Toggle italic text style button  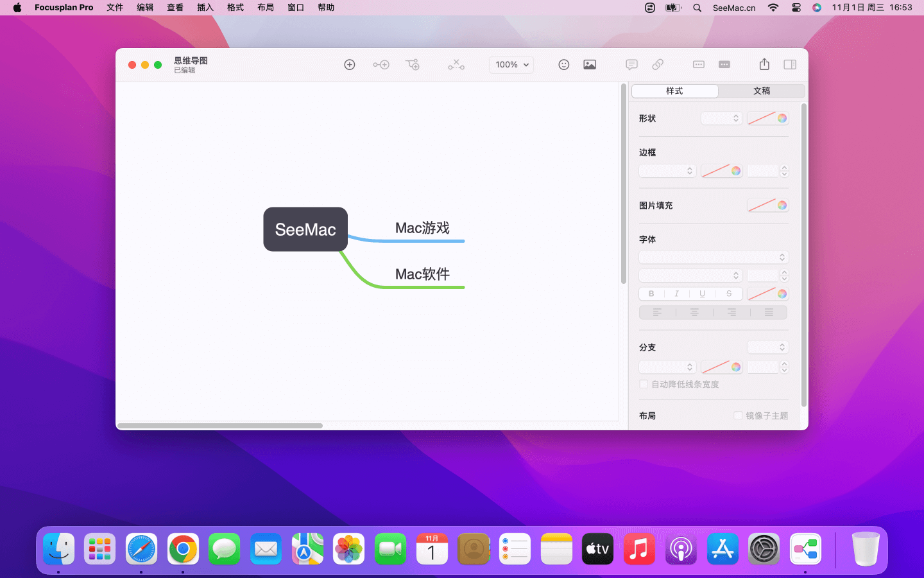[x=676, y=293]
